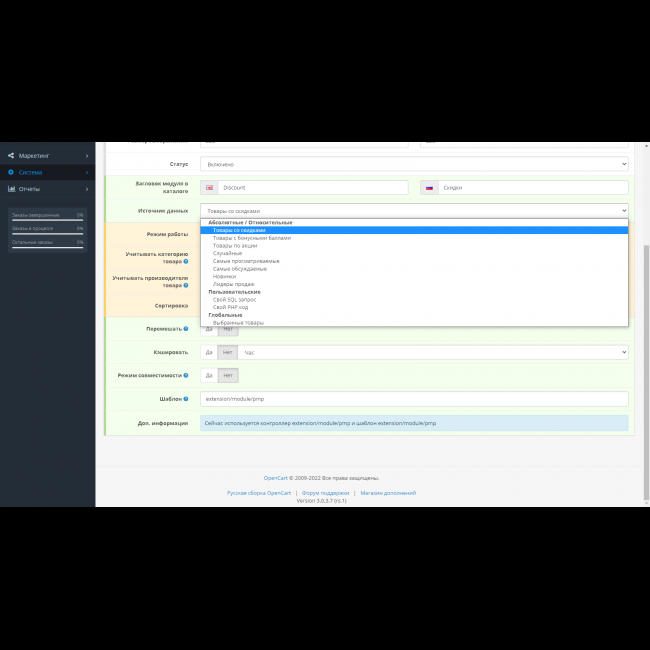The height and width of the screenshot is (650, 650).
Task: Click the Система gear icon in sidebar
Action: (11, 172)
